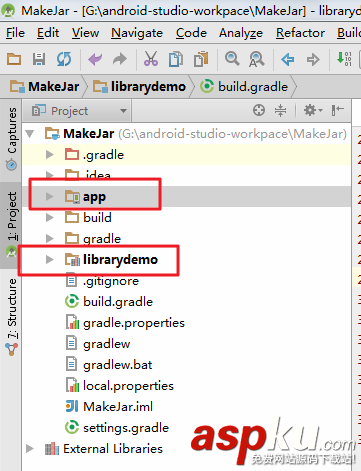Click the Back navigation arrow
Screen dimensions: 361x471
(287, 60)
